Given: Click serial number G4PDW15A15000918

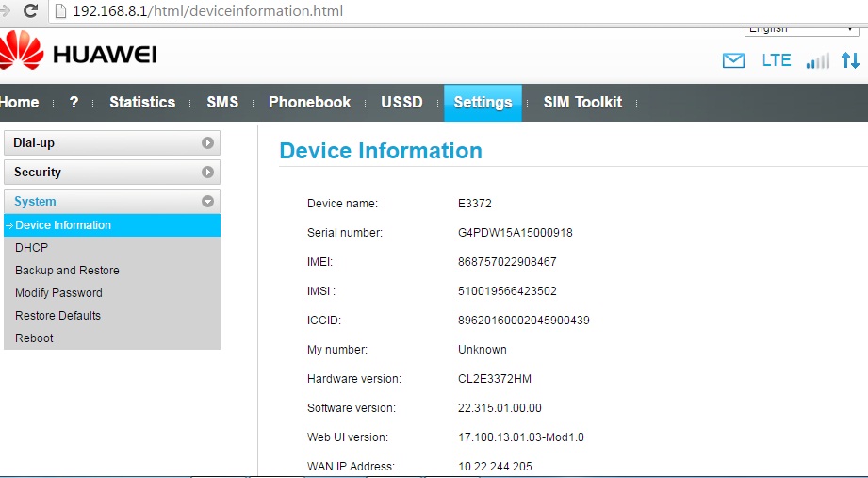Looking at the screenshot, I should [515, 233].
